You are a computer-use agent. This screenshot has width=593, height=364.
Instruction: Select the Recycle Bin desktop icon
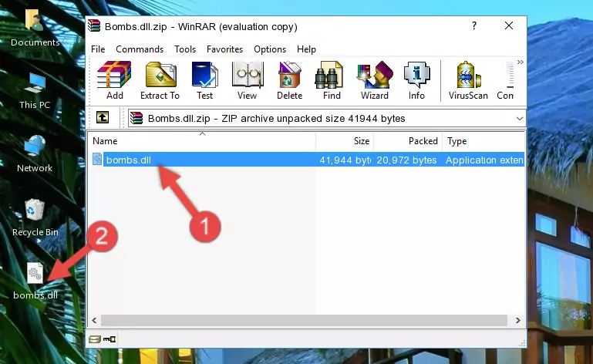pos(35,217)
